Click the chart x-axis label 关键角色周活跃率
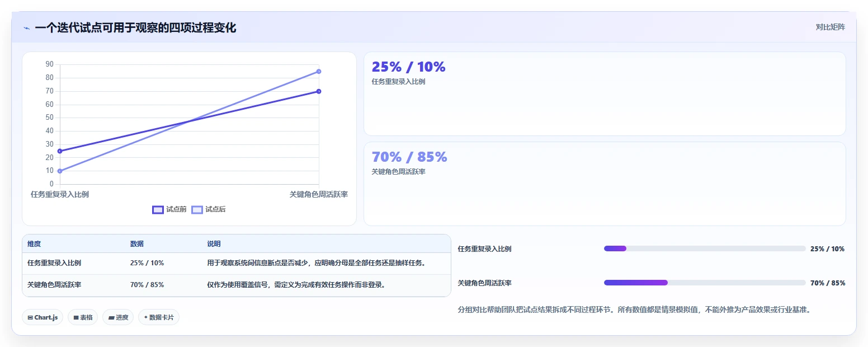 click(x=319, y=194)
